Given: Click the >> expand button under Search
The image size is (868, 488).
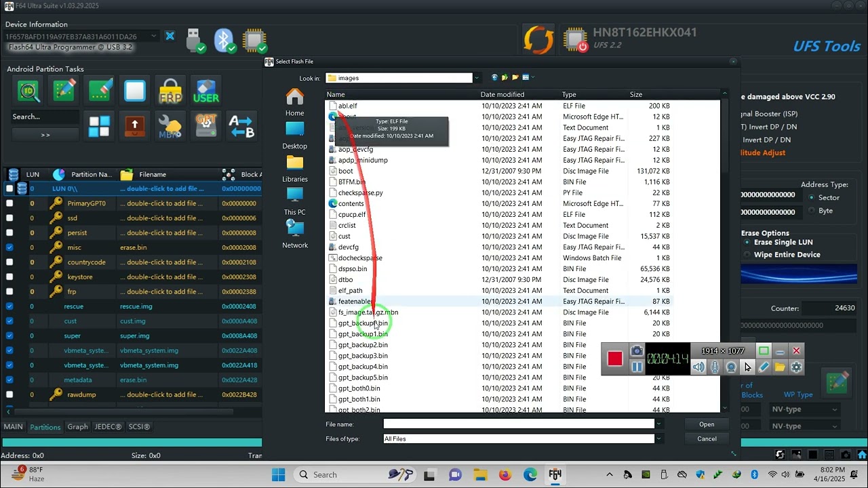Looking at the screenshot, I should pyautogui.click(x=45, y=135).
